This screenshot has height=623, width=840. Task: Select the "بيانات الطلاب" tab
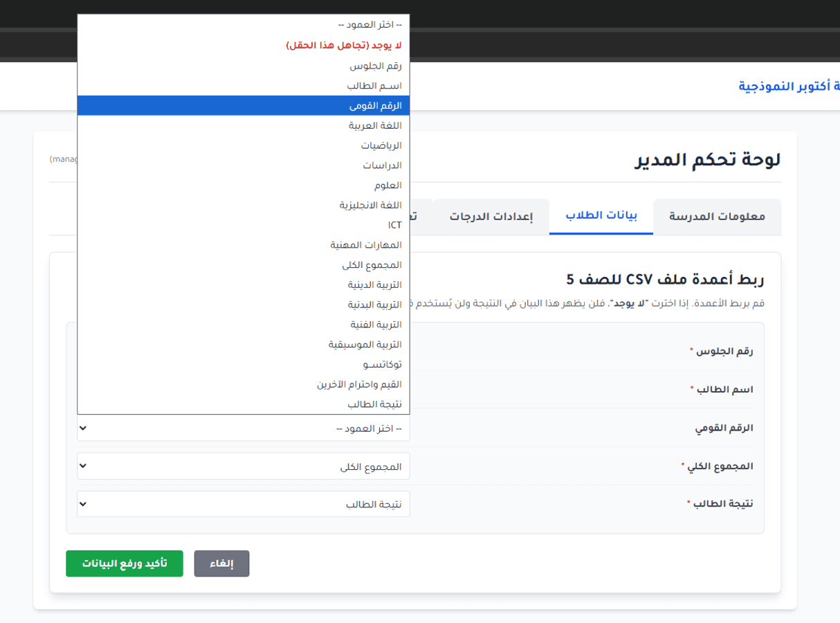[x=601, y=217]
